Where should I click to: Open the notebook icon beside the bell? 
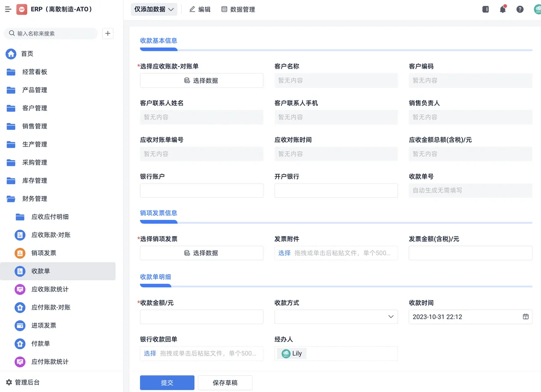pos(486,9)
